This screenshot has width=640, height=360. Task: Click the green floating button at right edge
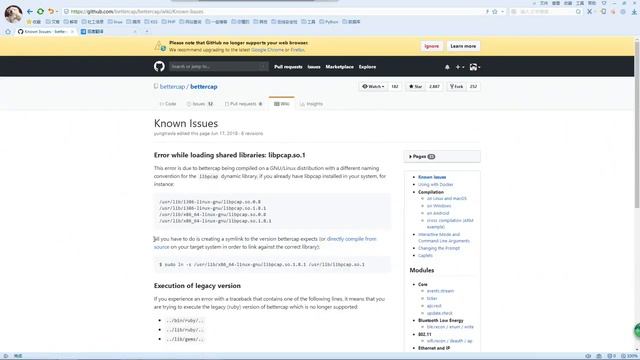637,331
